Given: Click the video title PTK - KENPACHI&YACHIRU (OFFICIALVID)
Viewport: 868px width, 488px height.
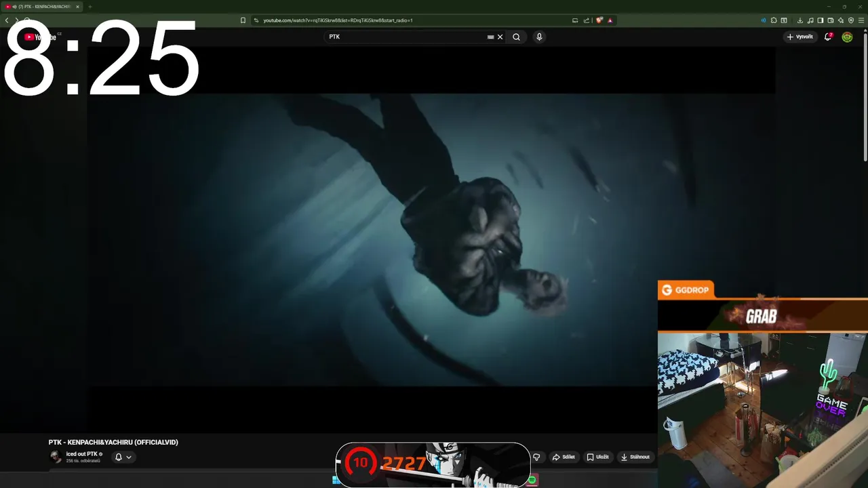Looking at the screenshot, I should coord(113,443).
